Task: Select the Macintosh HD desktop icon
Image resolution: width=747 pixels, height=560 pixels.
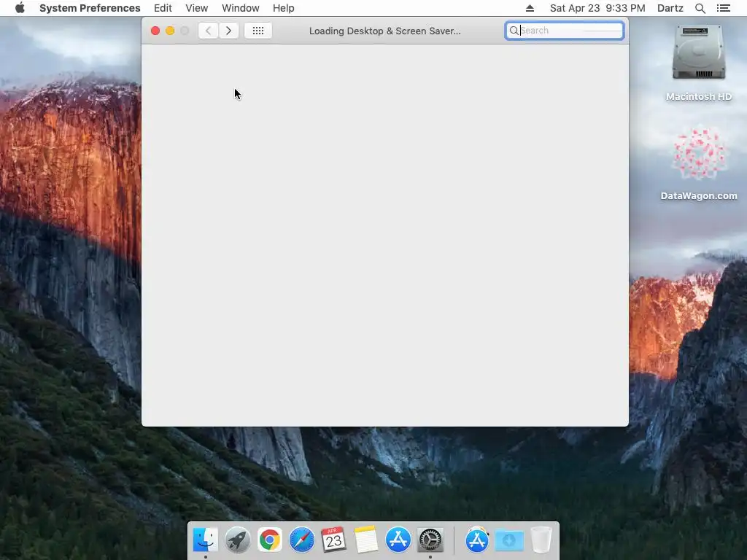Action: tap(698, 63)
